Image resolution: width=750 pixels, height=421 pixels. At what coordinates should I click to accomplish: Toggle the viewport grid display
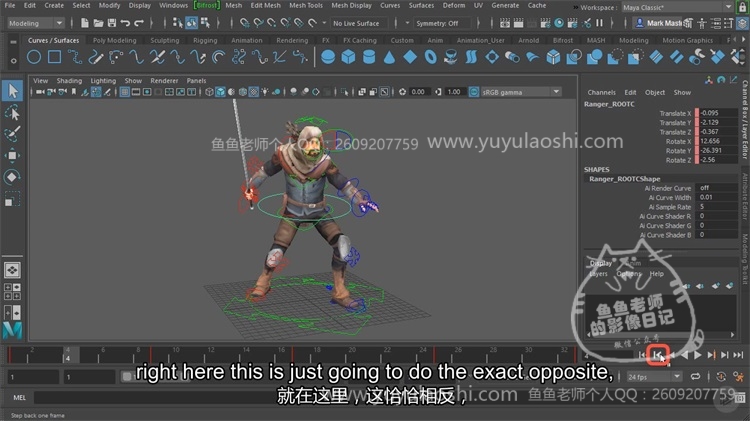coord(124,92)
